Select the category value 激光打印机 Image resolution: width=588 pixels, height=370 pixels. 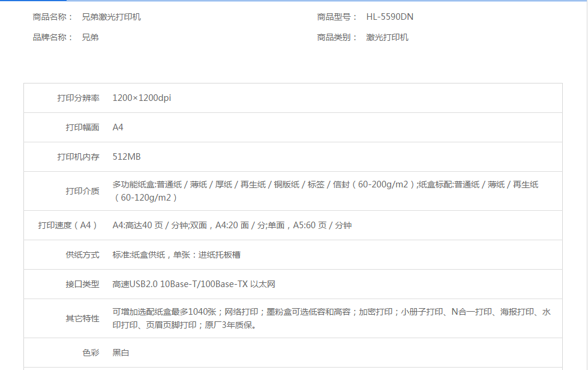point(388,37)
